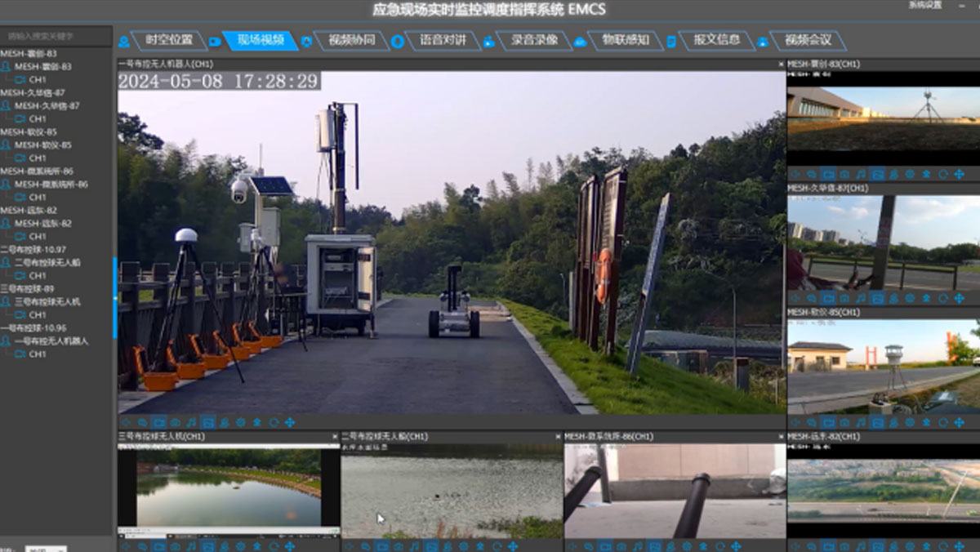Click snapshot camera icon under main video
The height and width of the screenshot is (552, 980).
(x=175, y=422)
